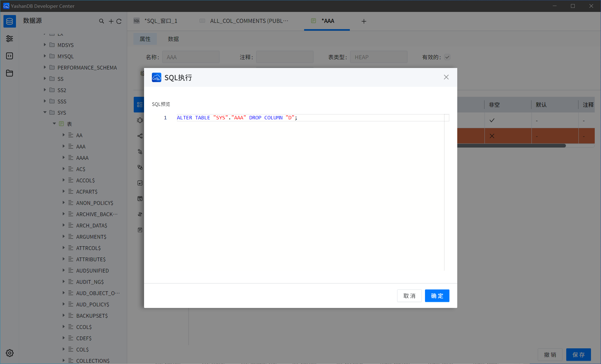Screen dimensions: 601x364
Task: Collapse the SYS schema node
Action: click(x=45, y=112)
